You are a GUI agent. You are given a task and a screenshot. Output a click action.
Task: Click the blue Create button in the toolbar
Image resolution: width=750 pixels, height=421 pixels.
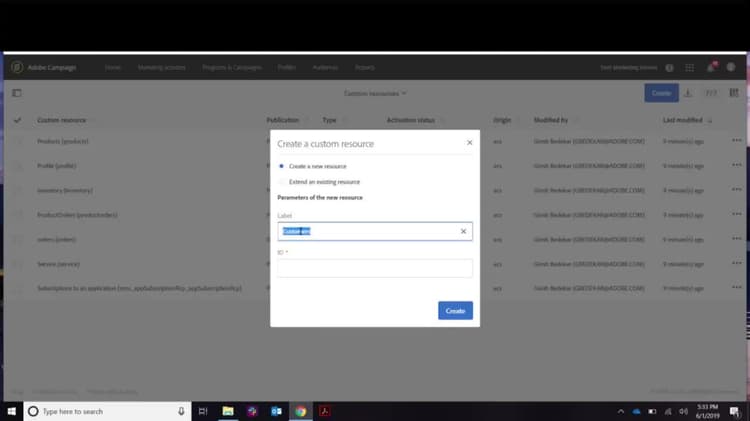click(x=662, y=93)
